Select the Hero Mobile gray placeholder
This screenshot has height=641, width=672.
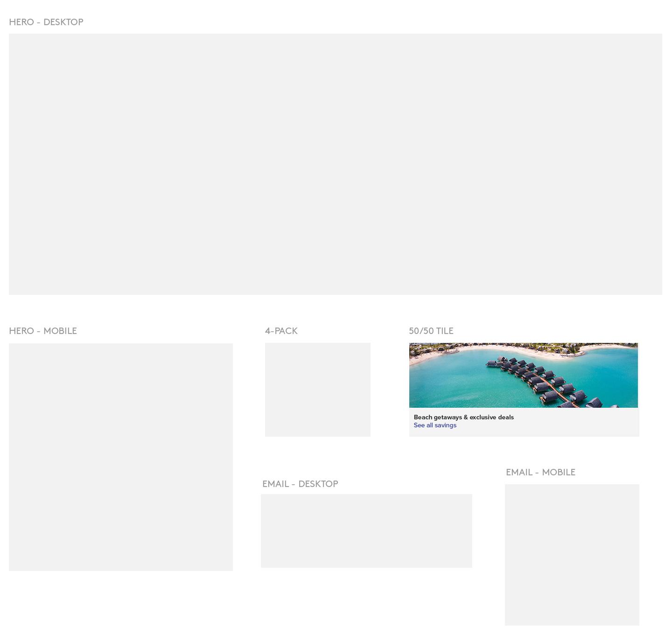coord(120,457)
